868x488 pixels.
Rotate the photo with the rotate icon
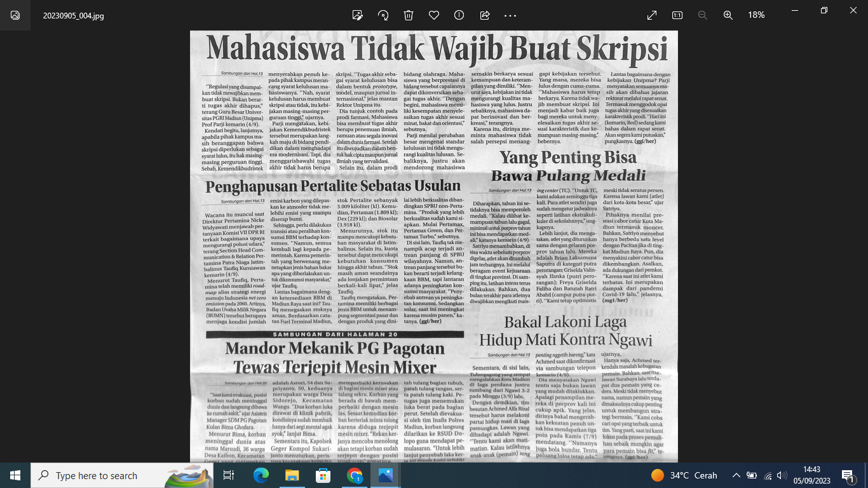coord(383,15)
